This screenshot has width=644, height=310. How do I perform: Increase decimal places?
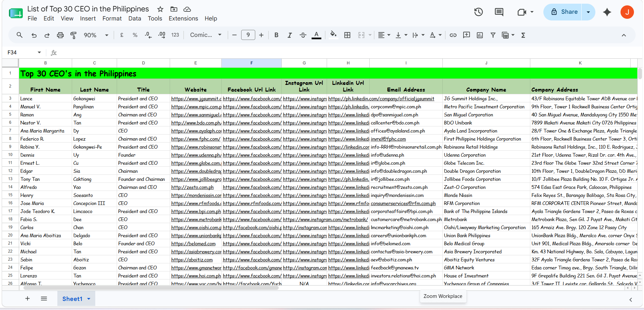tap(162, 35)
